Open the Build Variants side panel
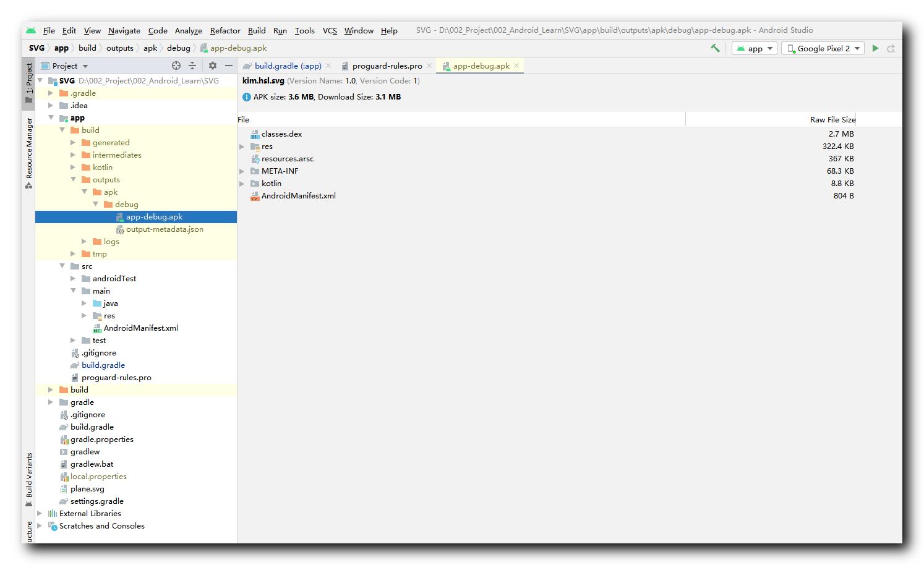The image size is (924, 565). click(28, 480)
